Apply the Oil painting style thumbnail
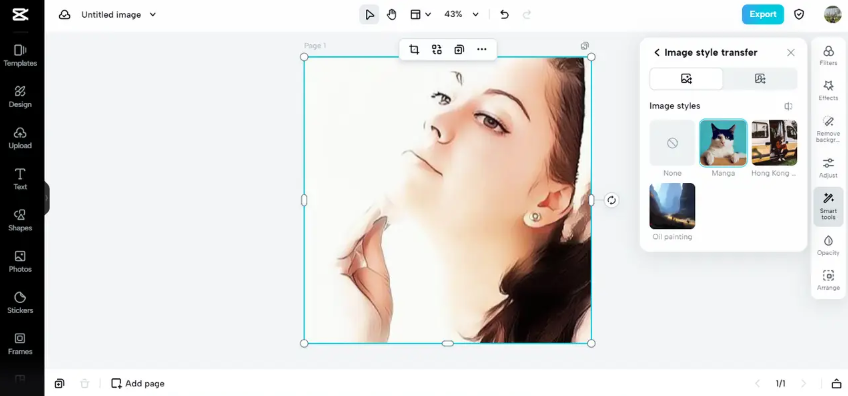This screenshot has height=396, width=848. coord(672,206)
